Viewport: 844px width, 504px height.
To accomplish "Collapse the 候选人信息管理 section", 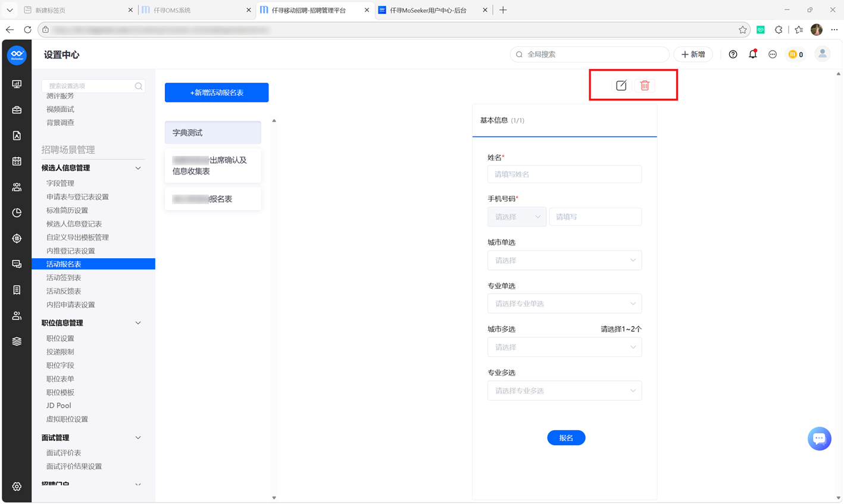I will coord(138,168).
